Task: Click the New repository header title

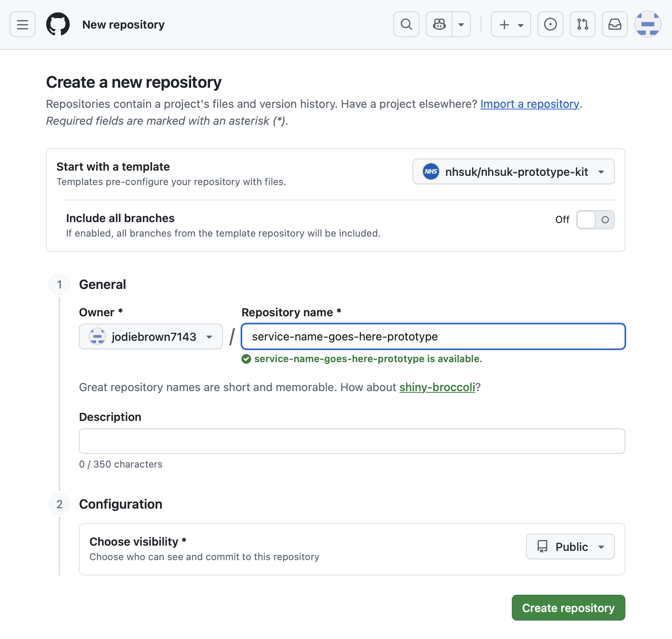Action: [x=124, y=25]
